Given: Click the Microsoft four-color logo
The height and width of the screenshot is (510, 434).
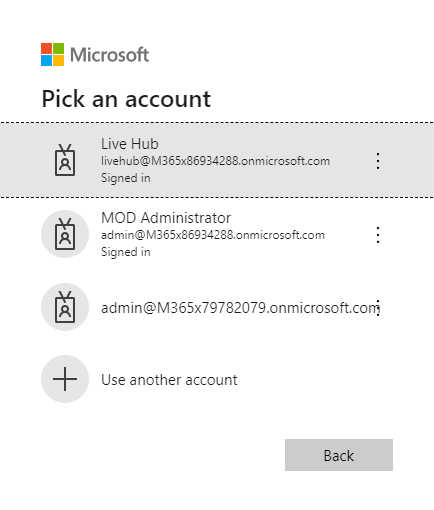Looking at the screenshot, I should tap(52, 54).
